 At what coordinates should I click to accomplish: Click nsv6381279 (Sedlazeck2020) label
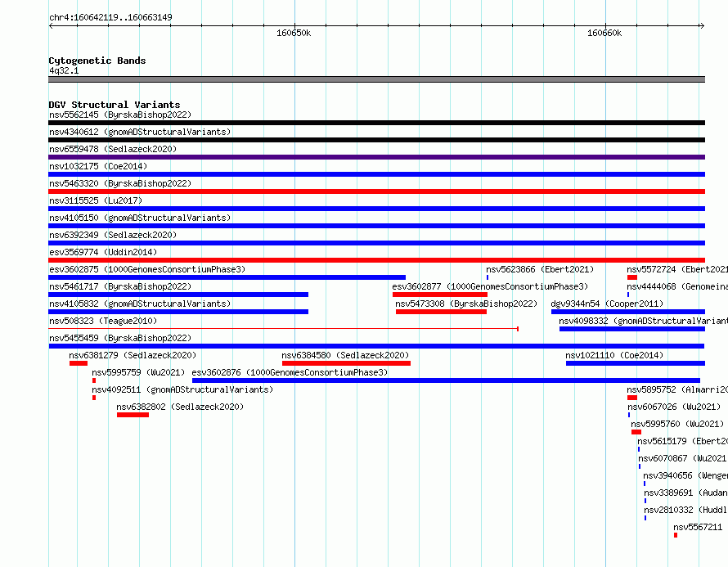pyautogui.click(x=133, y=355)
